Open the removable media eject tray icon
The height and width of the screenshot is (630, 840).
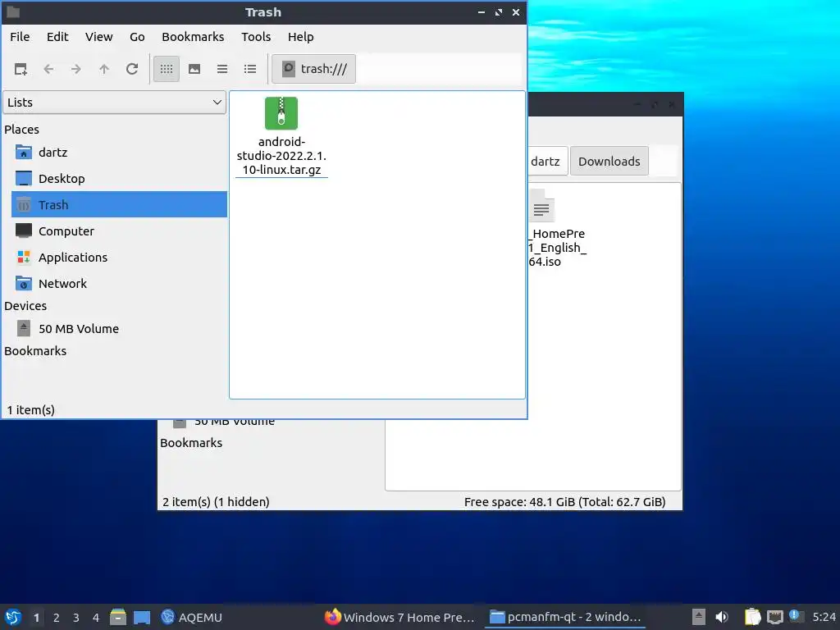point(699,617)
